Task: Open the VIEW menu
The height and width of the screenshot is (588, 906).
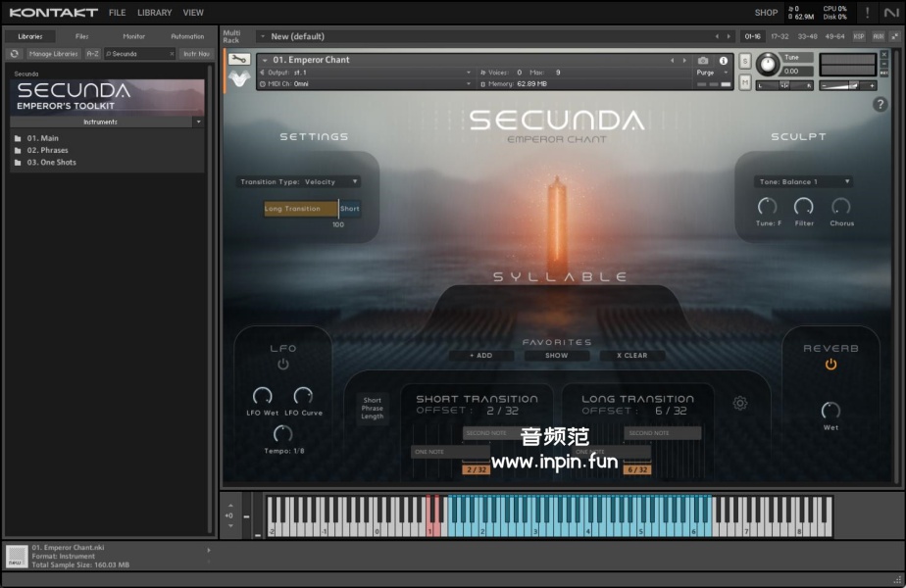Action: pyautogui.click(x=193, y=13)
